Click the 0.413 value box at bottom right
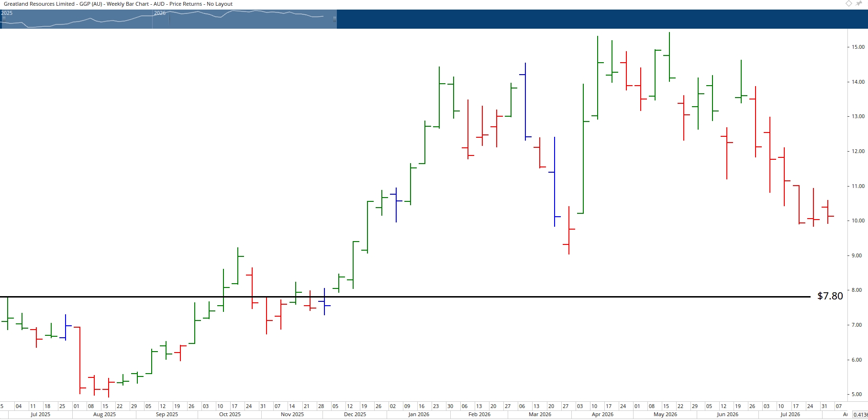The image size is (868, 420). (x=860, y=415)
